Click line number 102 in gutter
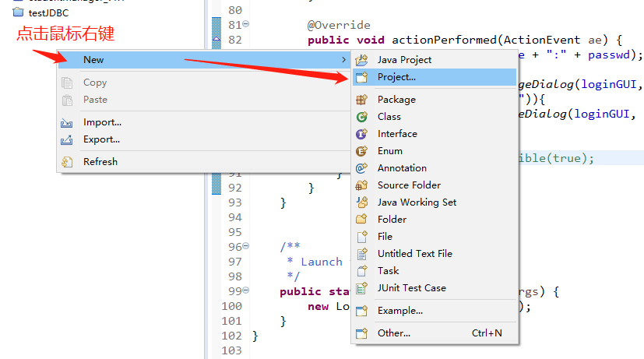 [x=231, y=336]
